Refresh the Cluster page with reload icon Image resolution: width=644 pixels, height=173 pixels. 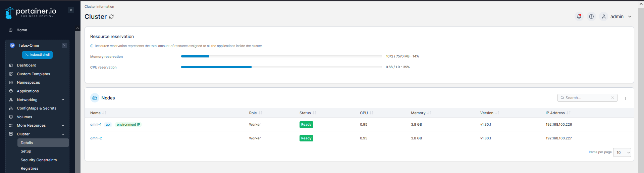(x=111, y=16)
